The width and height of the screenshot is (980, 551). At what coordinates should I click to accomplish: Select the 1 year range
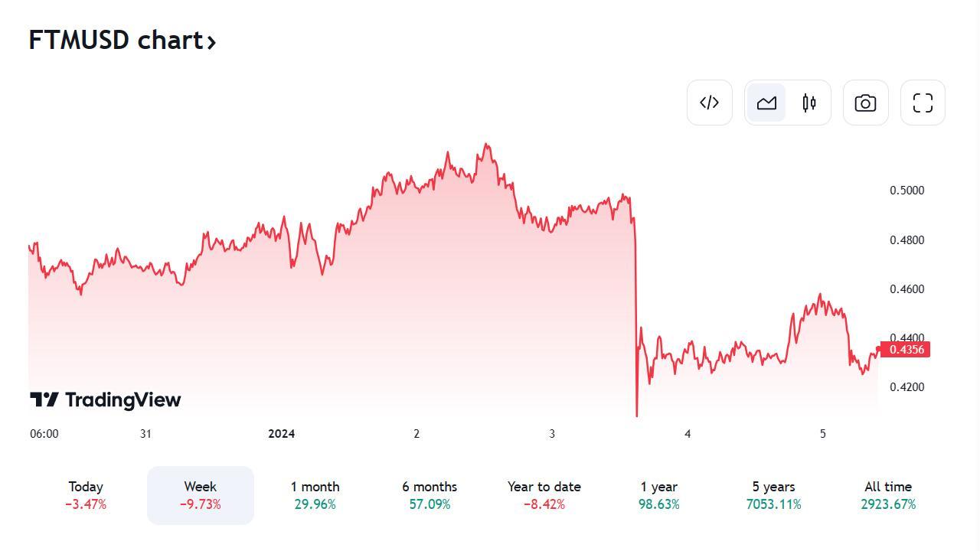click(658, 495)
